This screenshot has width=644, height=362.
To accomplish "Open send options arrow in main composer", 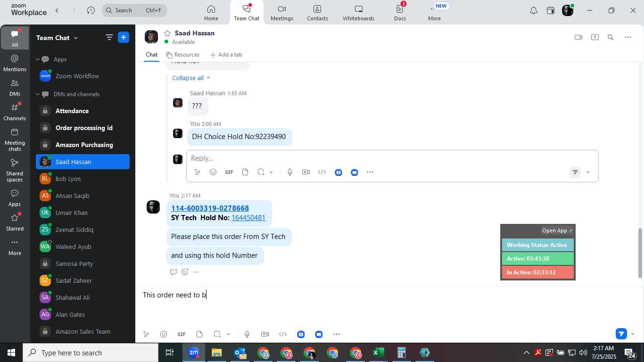I will click(633, 334).
